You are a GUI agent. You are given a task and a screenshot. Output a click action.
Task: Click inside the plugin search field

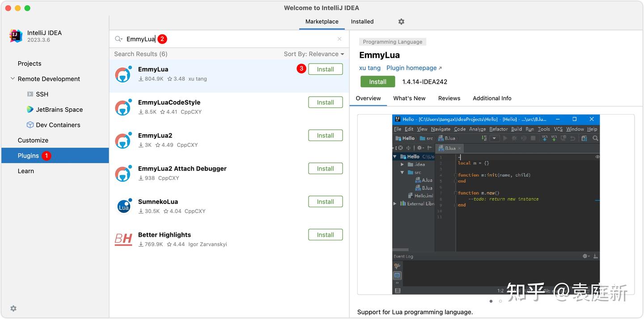pyautogui.click(x=229, y=39)
